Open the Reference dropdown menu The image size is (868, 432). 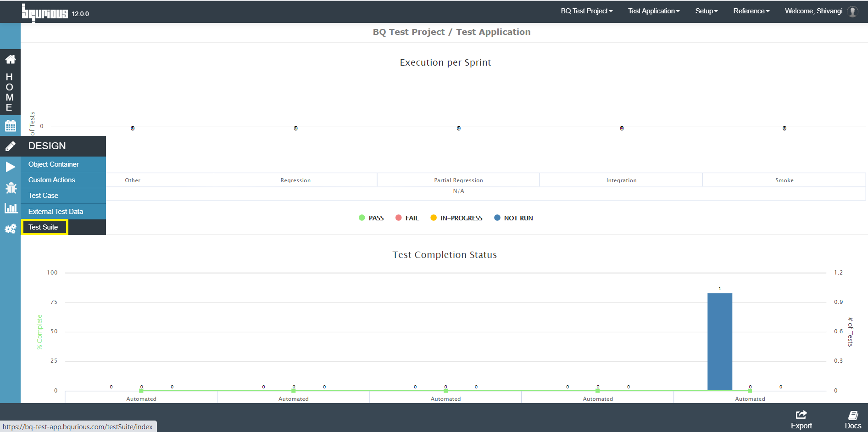pyautogui.click(x=751, y=11)
